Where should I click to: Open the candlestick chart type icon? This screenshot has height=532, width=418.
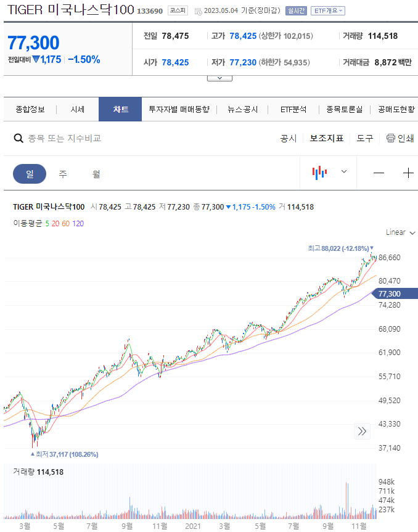319,173
